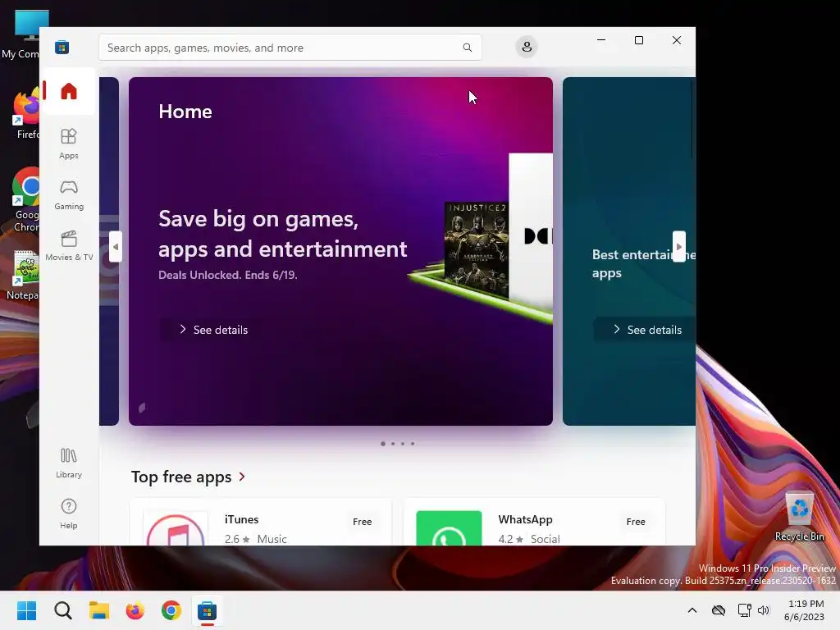
Task: Click the Free button for iTunes
Action: [x=362, y=521]
